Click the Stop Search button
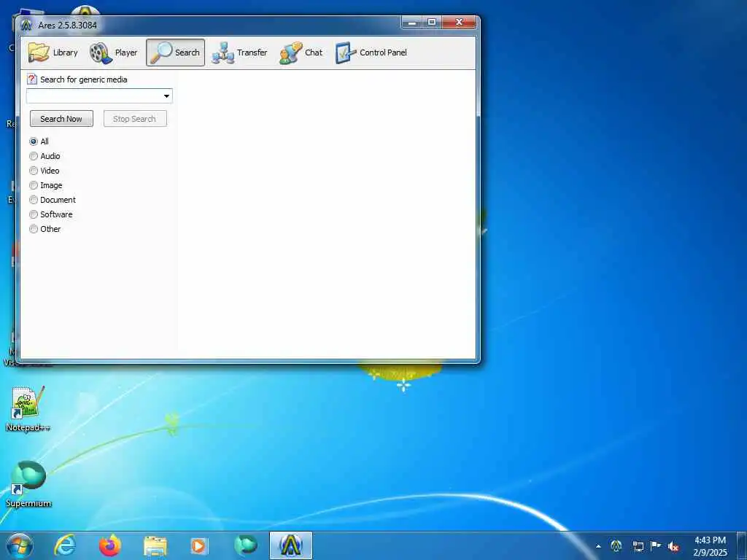 coord(135,119)
